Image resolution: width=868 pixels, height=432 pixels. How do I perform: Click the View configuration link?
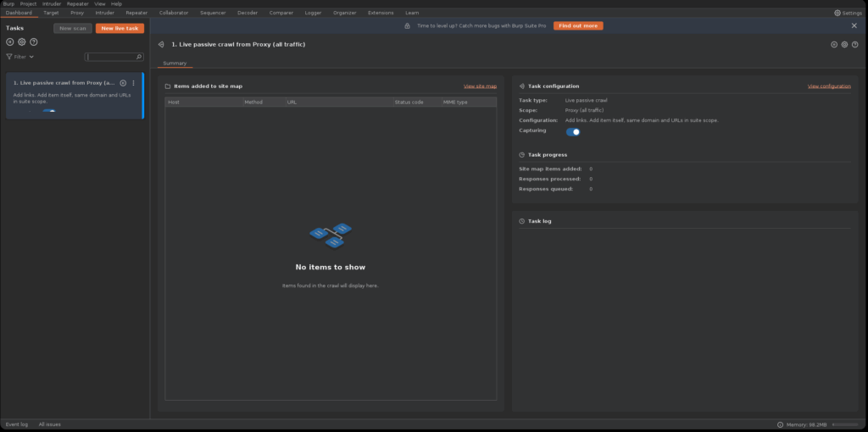829,86
